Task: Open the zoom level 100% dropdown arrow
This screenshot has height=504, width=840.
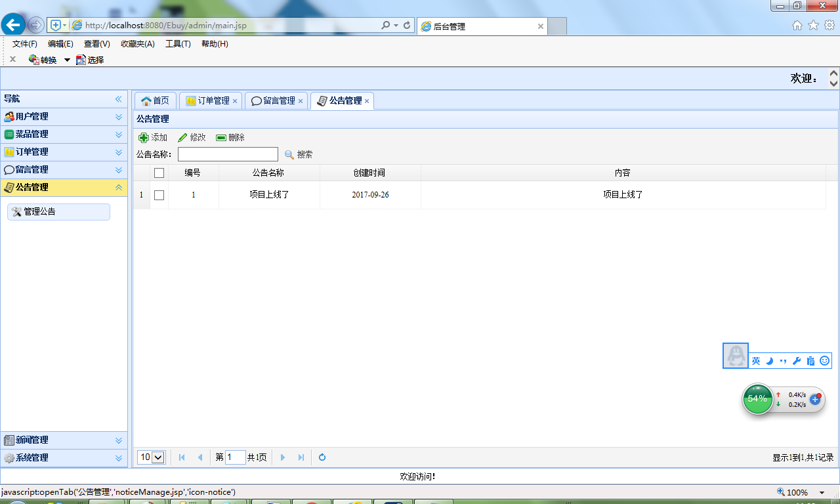Action: (822, 493)
